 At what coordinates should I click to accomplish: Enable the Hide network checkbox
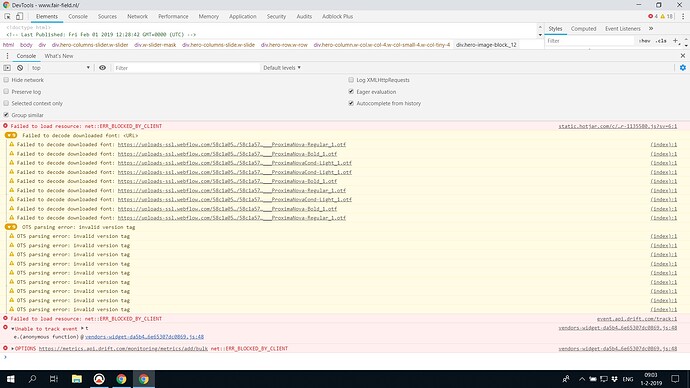[6, 80]
